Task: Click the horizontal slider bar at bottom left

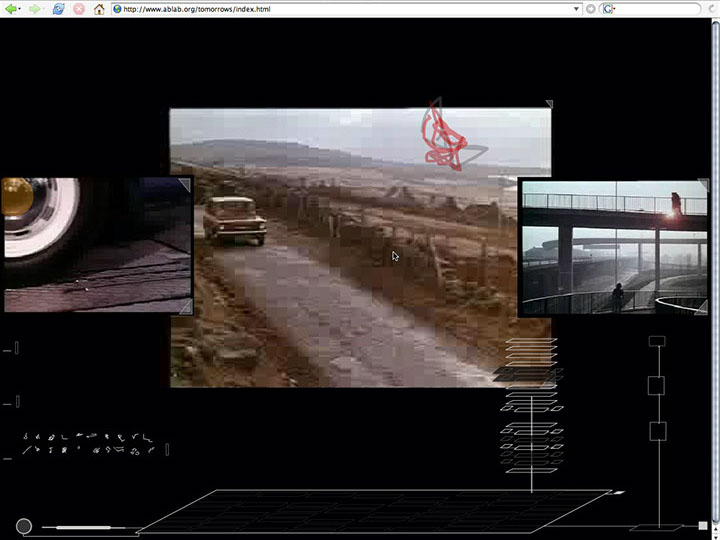Action: tap(83, 527)
